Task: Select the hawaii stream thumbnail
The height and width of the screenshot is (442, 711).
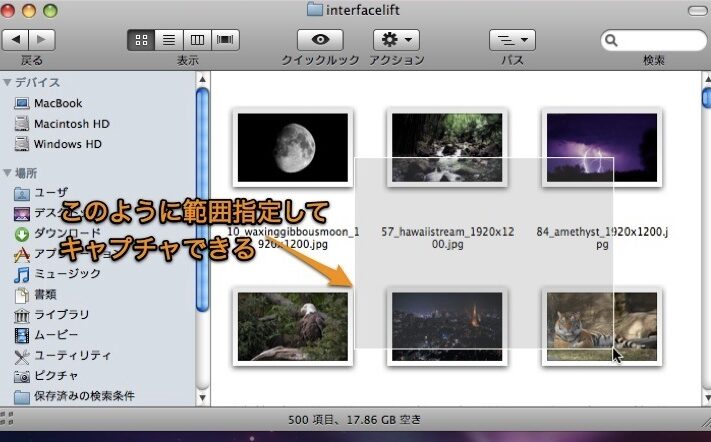Action: point(447,147)
